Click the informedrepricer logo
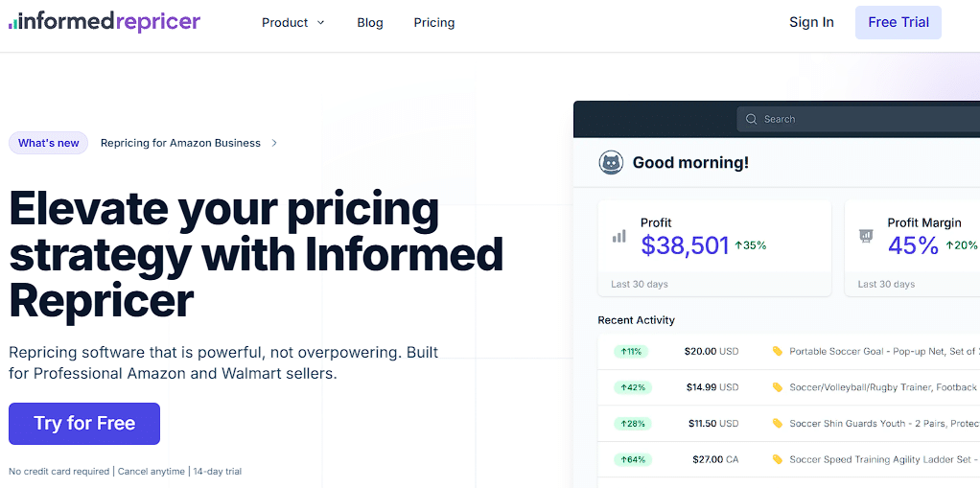This screenshot has height=488, width=980. coord(105,22)
